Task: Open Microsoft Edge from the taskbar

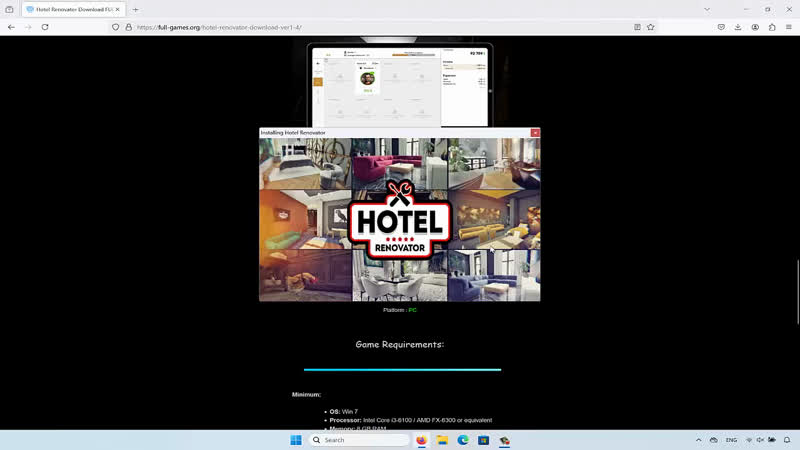Action: pos(463,440)
